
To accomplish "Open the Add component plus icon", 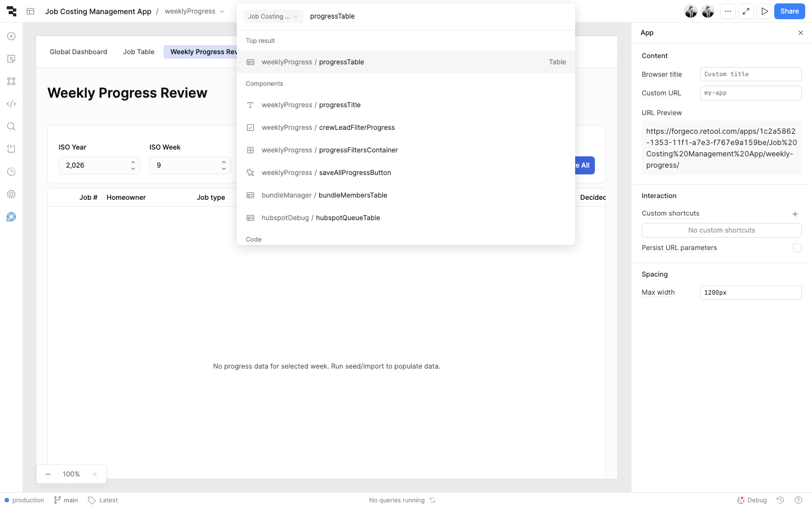I will [x=11, y=36].
